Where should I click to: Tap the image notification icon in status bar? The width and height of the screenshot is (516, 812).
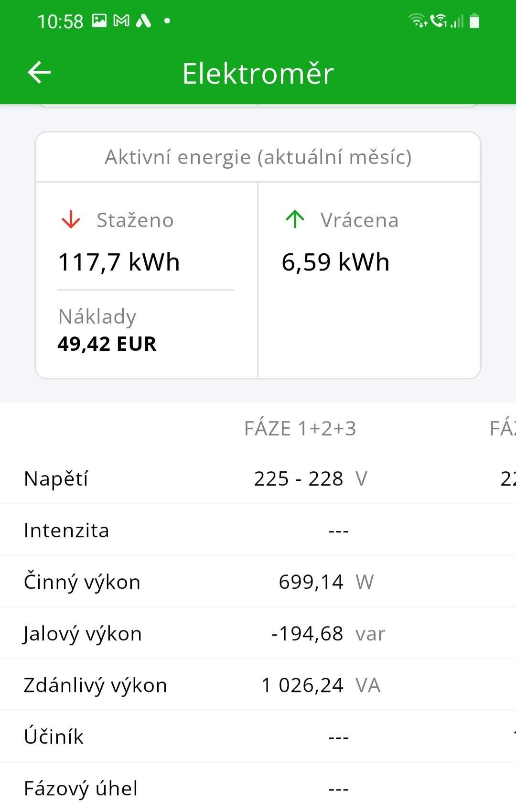[x=99, y=21]
